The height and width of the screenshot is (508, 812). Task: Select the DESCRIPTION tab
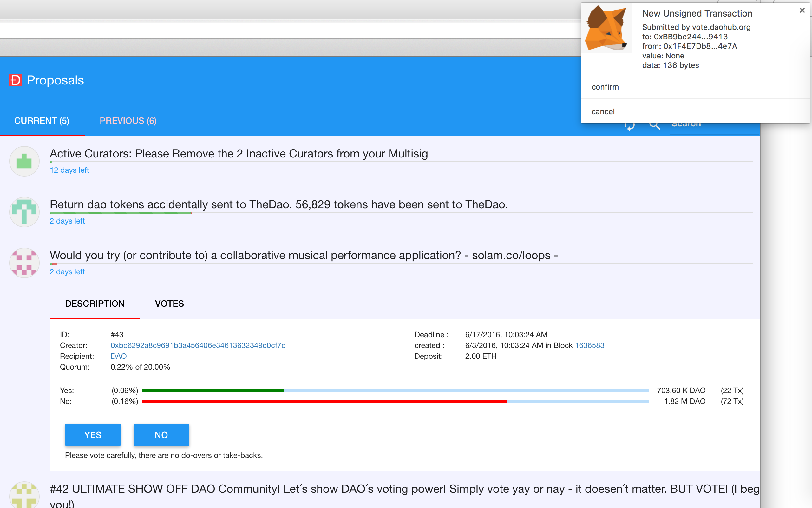(95, 304)
